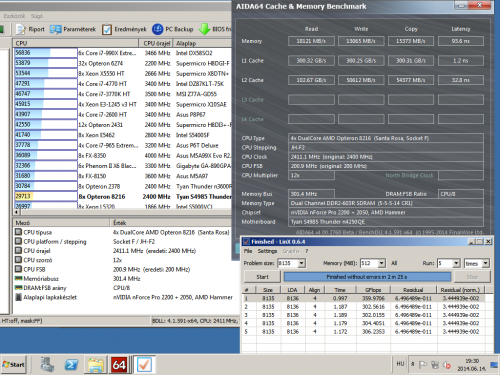Open the Run count dropdown in LinX
This screenshot has width=500, height=375.
456,263
